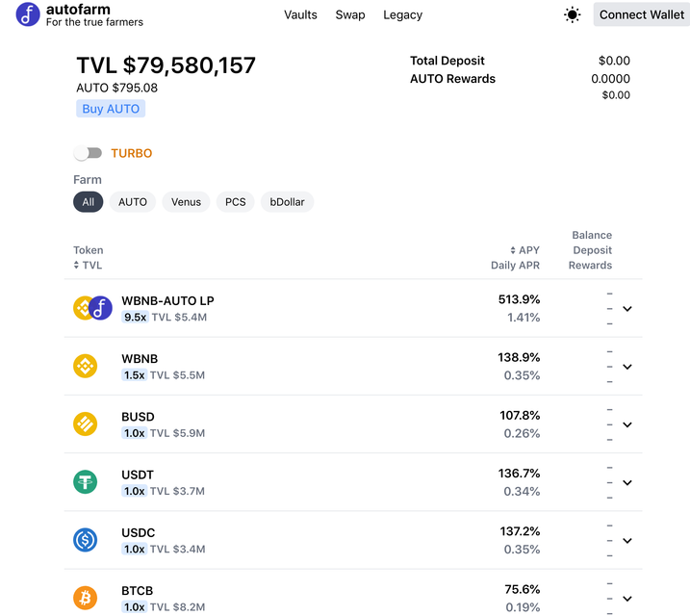Click the WBNB-AUTO LP token pair icon

pos(92,308)
